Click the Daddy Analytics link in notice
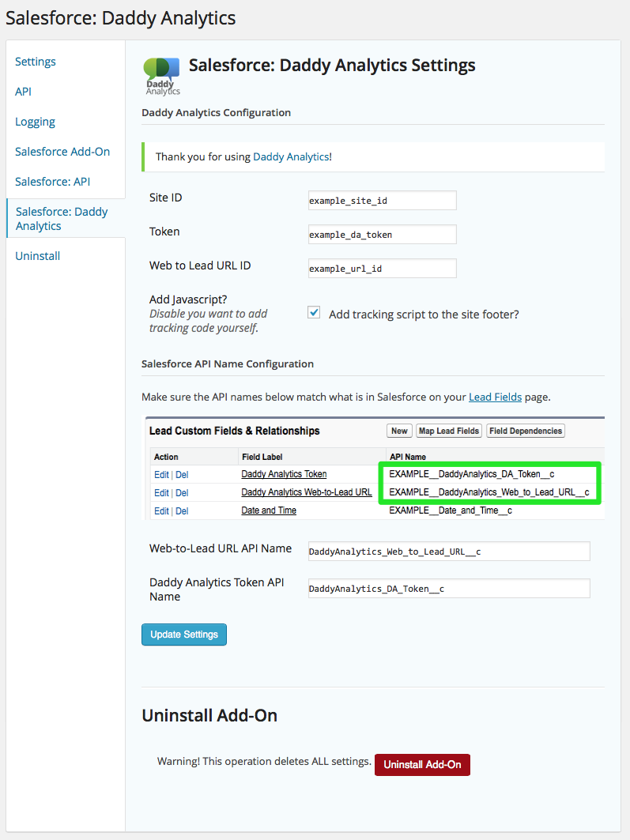The height and width of the screenshot is (840, 630). tap(290, 156)
